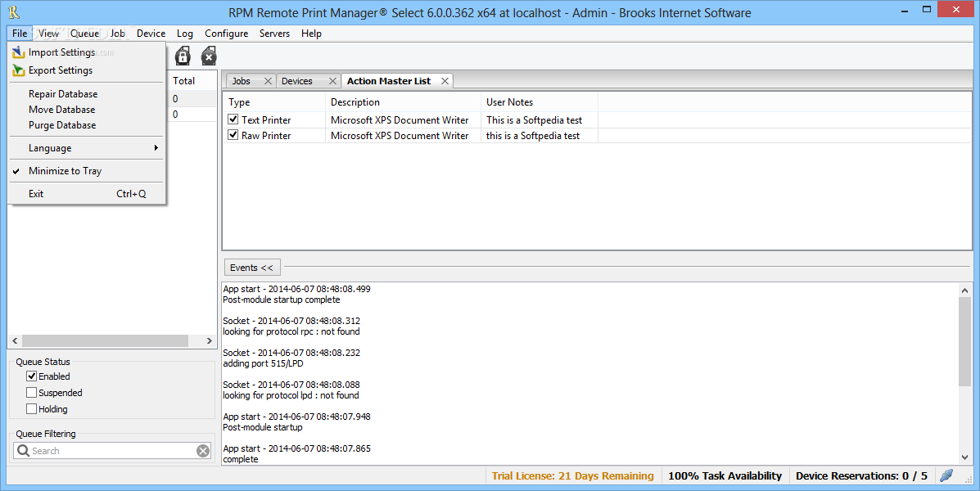This screenshot has width=980, height=491.
Task: Click the Trial License: 21 Days Remaining text
Action: tap(572, 476)
